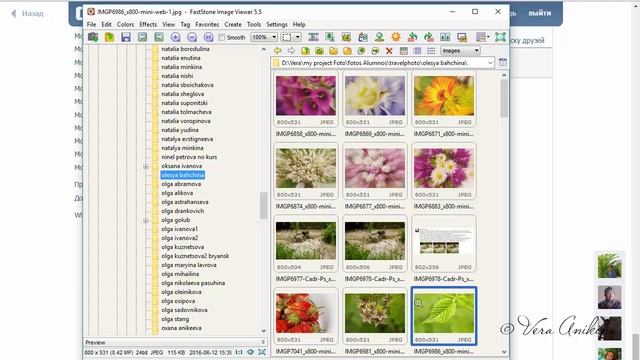The image size is (640, 360).
Task: Click the thumbnail pane vertical scrollbar thumb
Action: [x=504, y=98]
